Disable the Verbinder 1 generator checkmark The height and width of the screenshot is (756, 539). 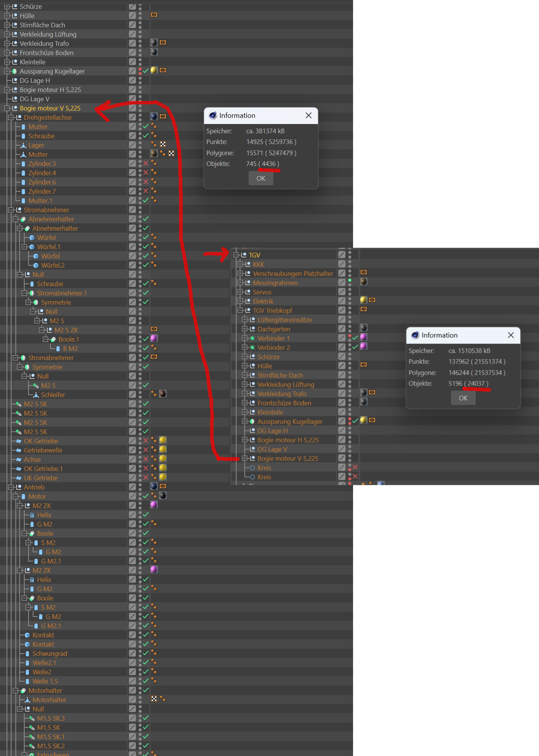point(355,338)
